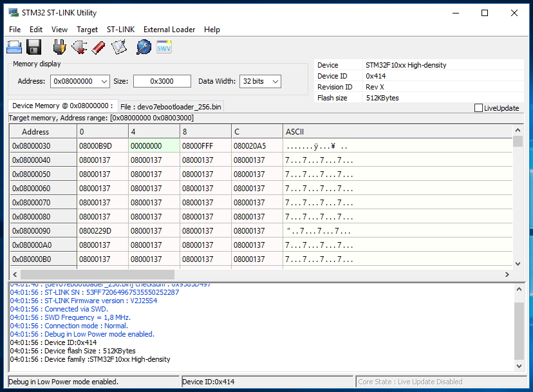
Task: Open the Data Width dropdown
Action: pyautogui.click(x=276, y=82)
